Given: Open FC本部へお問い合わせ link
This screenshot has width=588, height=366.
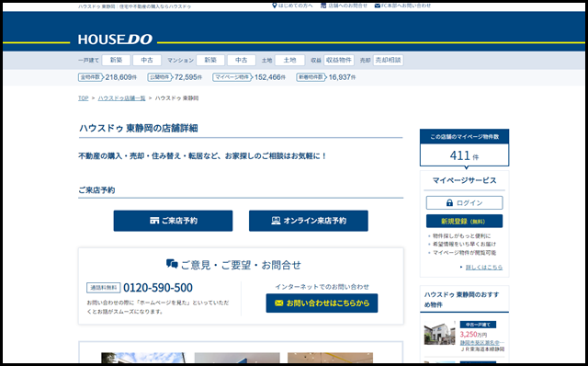Looking at the screenshot, I should (406, 6).
